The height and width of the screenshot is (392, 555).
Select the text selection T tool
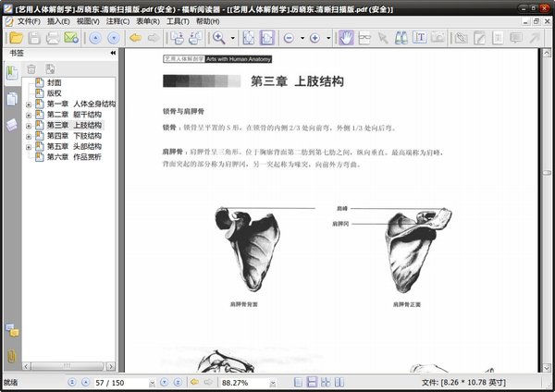pyautogui.click(x=419, y=38)
